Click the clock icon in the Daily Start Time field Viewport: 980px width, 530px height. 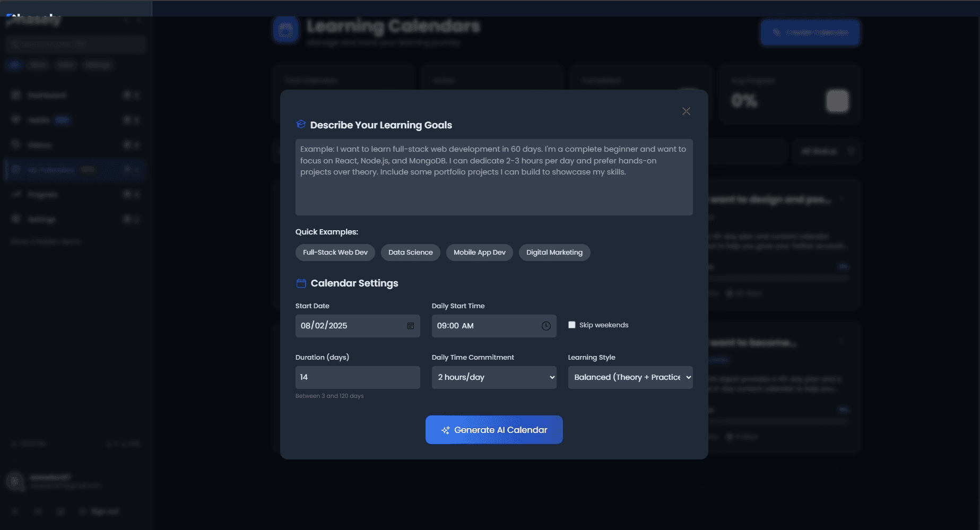tap(546, 326)
